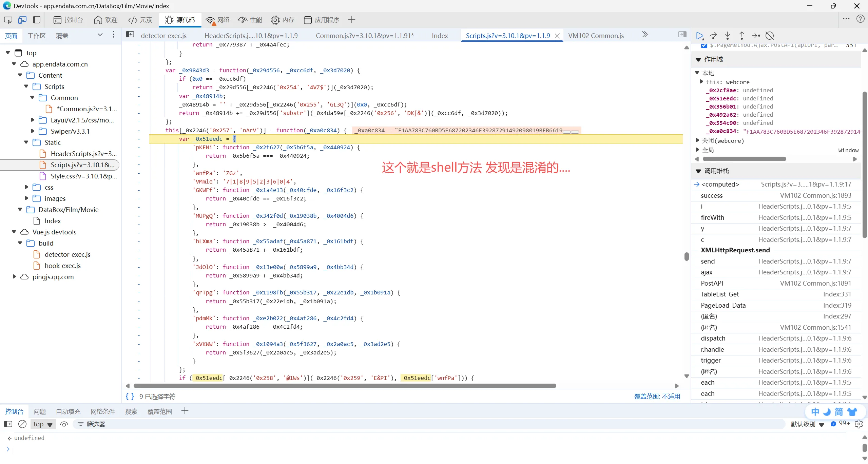Viewport: 868px width, 464px height.
Task: Click the horizontal scrollbar under the code editor
Action: pos(345,386)
